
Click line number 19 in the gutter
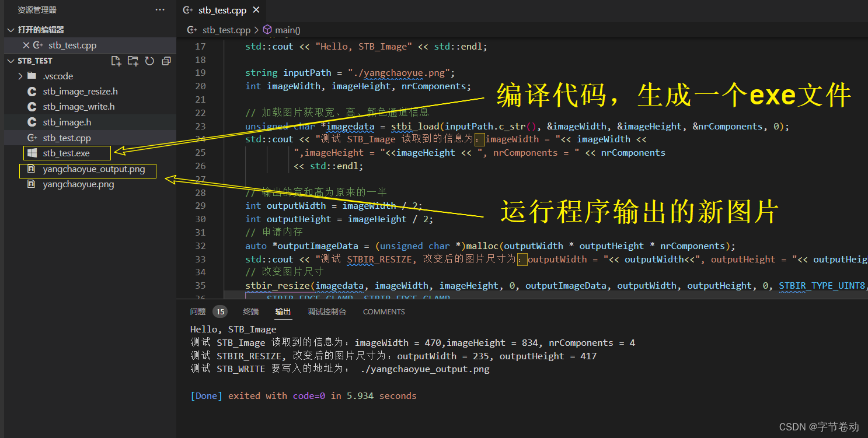[200, 73]
